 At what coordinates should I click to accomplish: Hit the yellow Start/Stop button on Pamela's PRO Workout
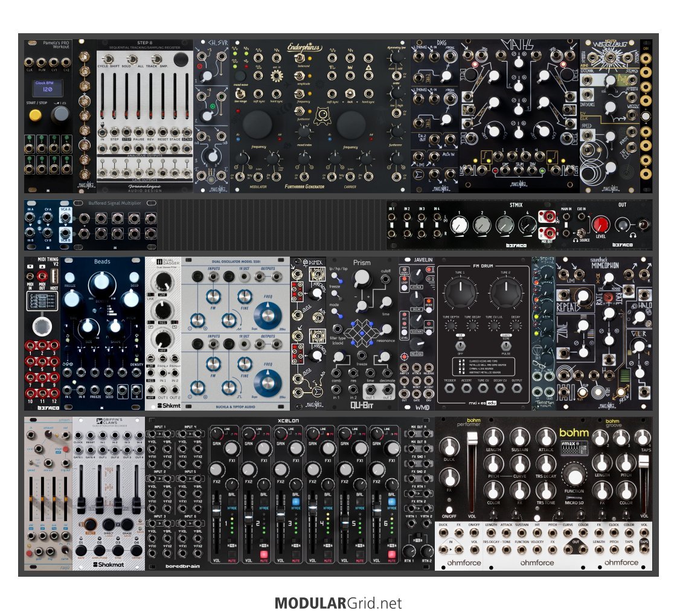pos(35,115)
